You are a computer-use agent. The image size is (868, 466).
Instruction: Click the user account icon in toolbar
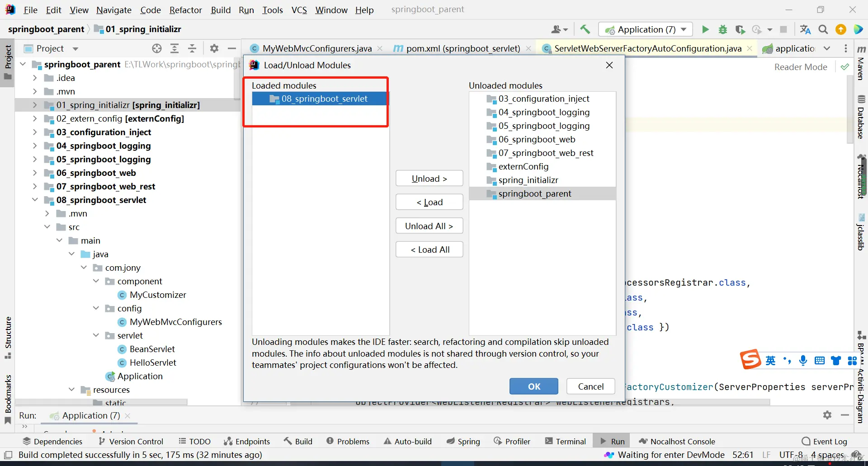(559, 29)
